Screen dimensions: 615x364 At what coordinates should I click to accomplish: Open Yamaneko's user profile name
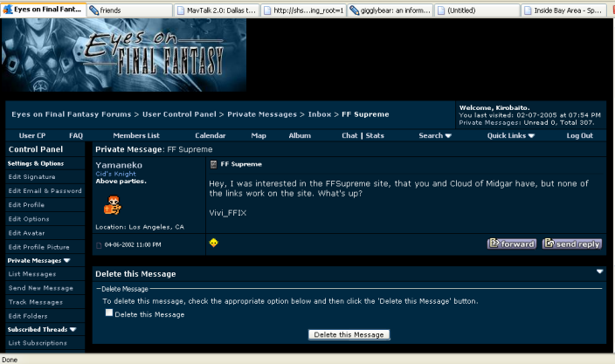(119, 165)
